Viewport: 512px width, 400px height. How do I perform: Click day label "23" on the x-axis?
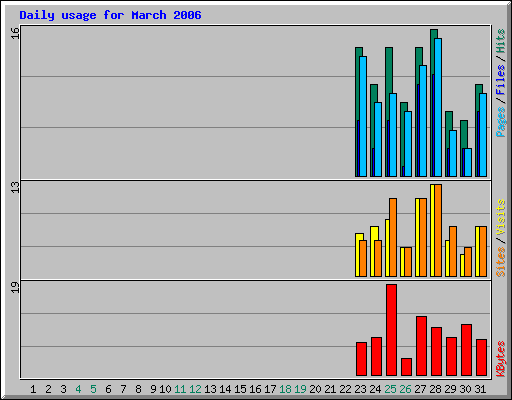click(360, 389)
